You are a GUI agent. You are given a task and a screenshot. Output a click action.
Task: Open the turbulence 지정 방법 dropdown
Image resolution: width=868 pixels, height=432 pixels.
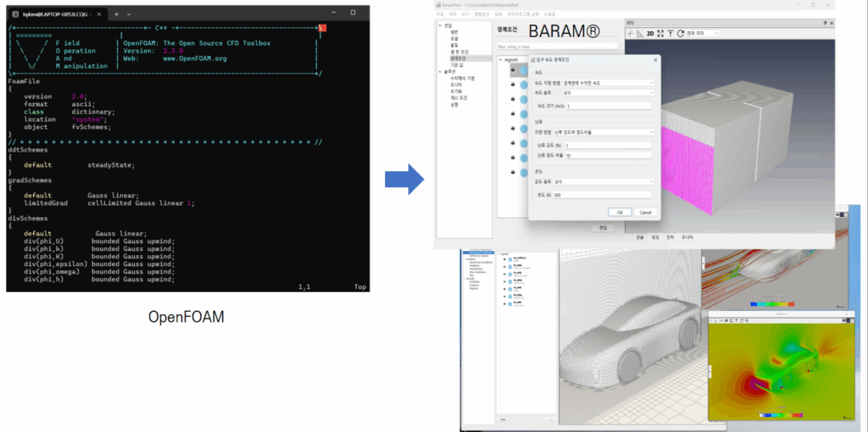[604, 132]
